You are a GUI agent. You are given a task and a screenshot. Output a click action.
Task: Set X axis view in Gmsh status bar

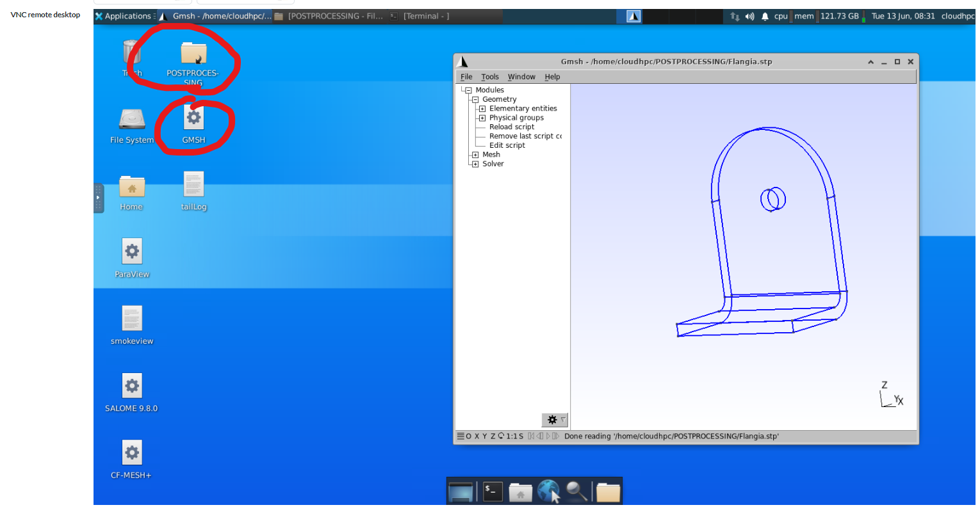(x=476, y=436)
